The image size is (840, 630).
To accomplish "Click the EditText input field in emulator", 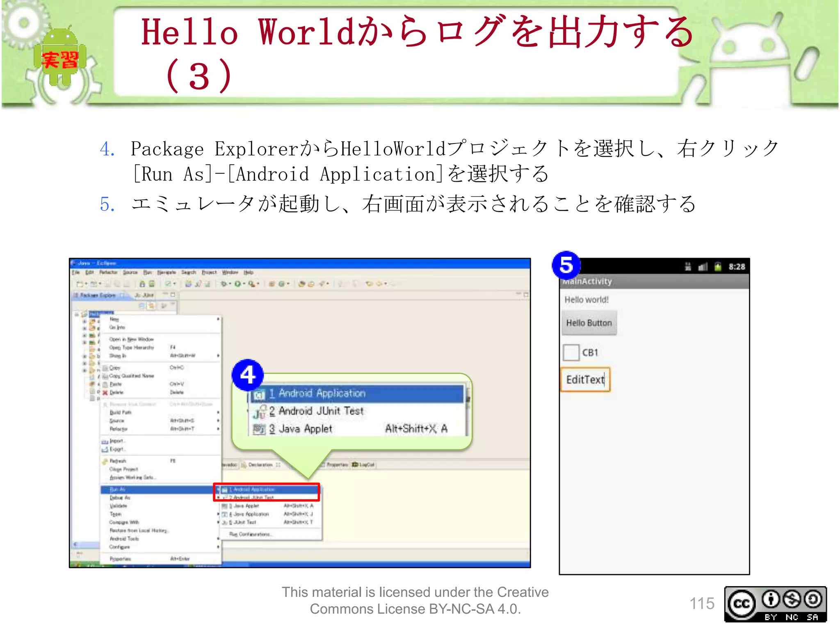I will [585, 379].
